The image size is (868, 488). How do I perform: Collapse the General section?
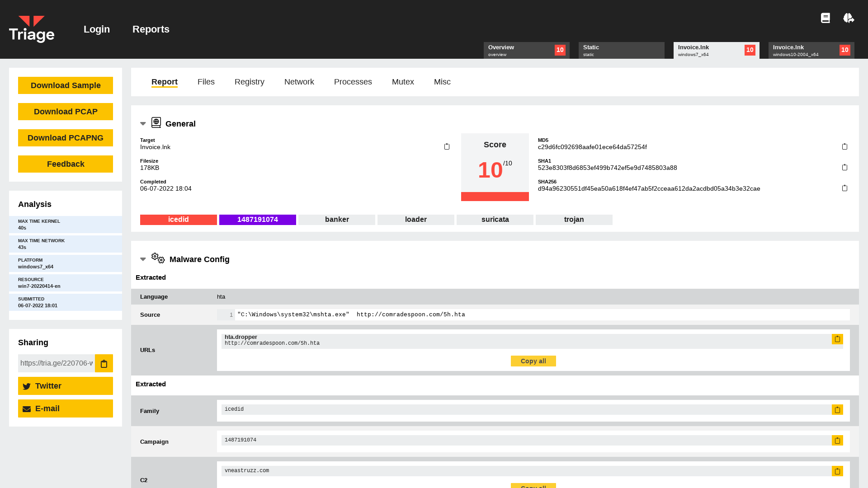pos(143,123)
